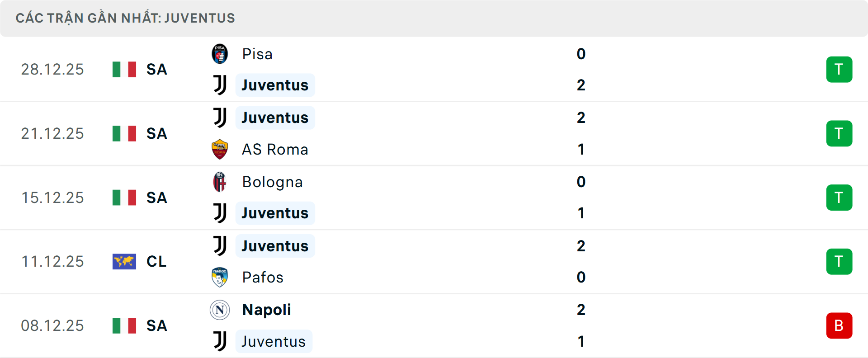The image size is (868, 358).
Task: Click the Pafos club logo
Action: 220,277
